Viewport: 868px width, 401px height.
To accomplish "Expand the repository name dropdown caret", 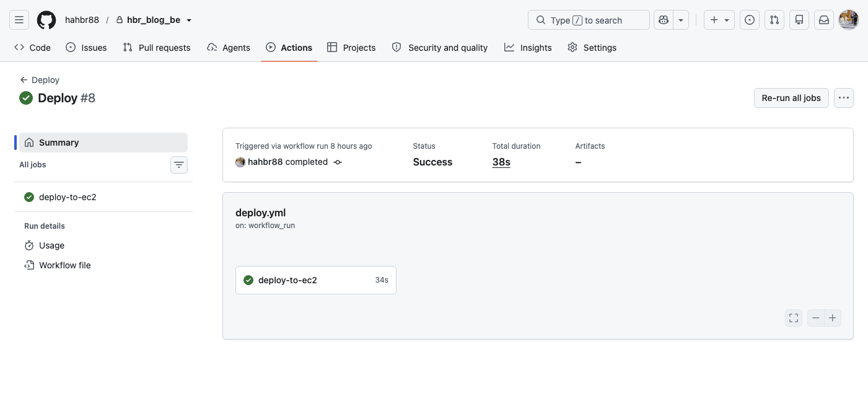I will coord(189,20).
